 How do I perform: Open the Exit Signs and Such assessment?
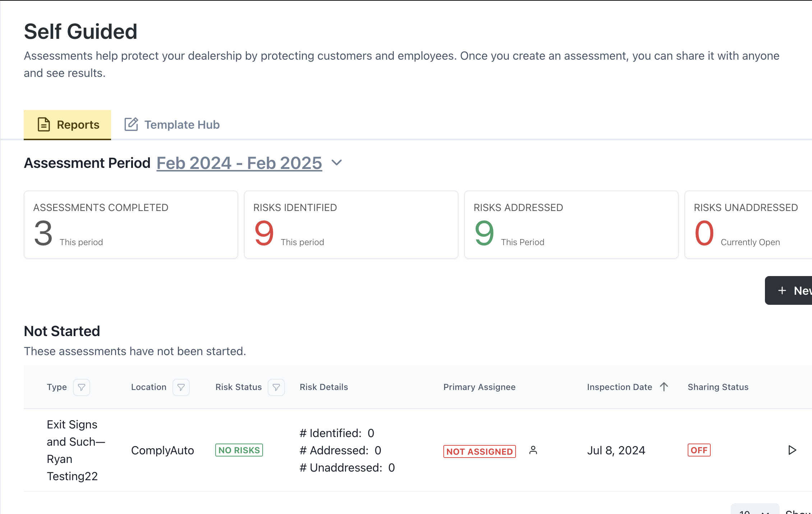coord(76,450)
